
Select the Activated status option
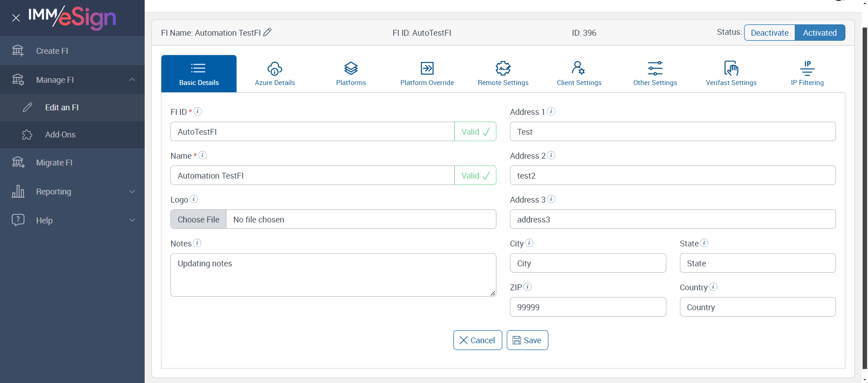pyautogui.click(x=820, y=33)
